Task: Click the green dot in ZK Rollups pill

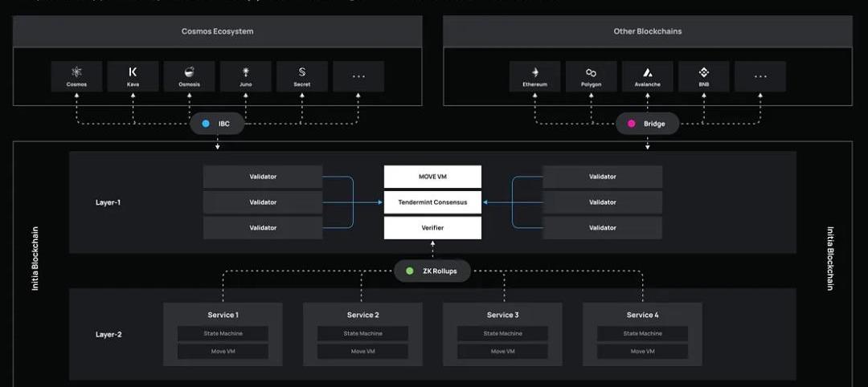Action: pyautogui.click(x=410, y=271)
